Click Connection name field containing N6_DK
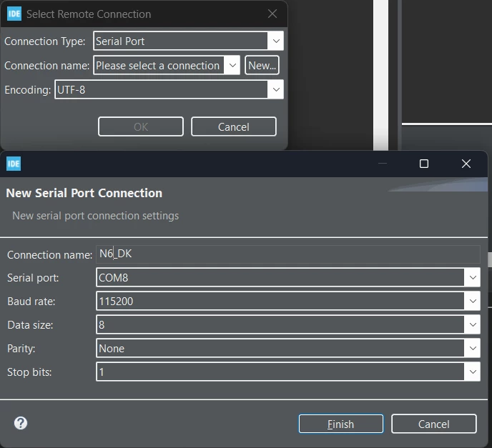Screen dimensions: 492x448 (287, 254)
